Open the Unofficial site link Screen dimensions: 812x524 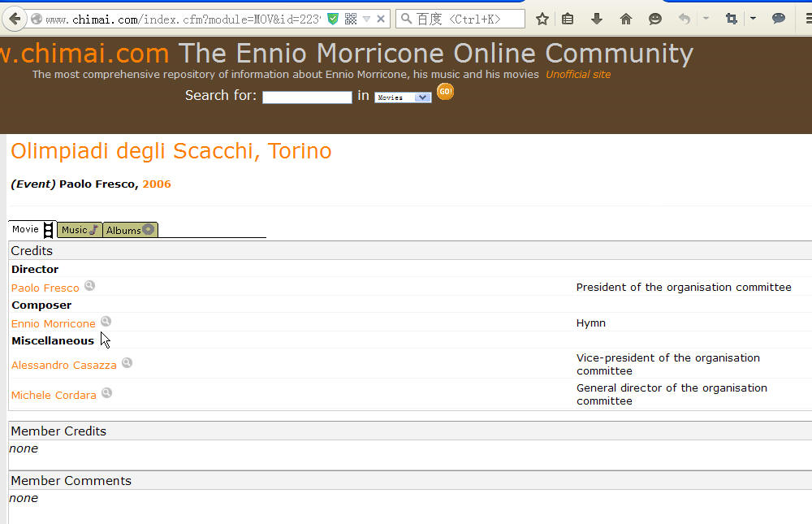578,74
